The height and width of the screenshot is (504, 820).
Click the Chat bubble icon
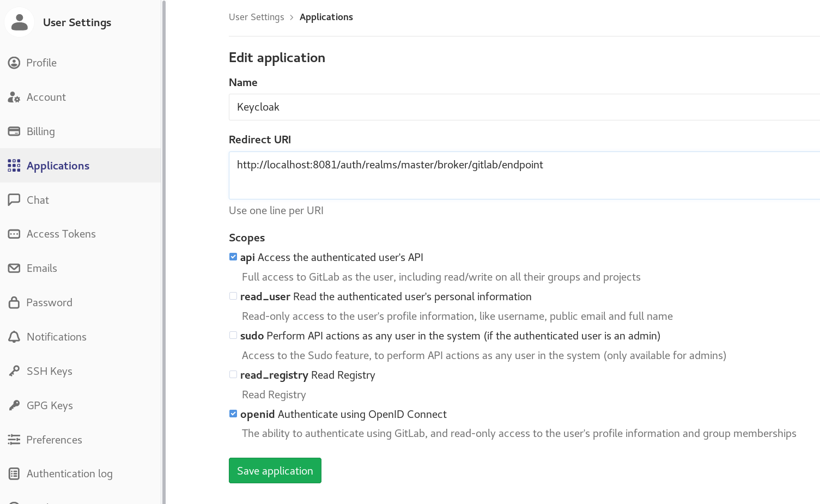click(14, 199)
